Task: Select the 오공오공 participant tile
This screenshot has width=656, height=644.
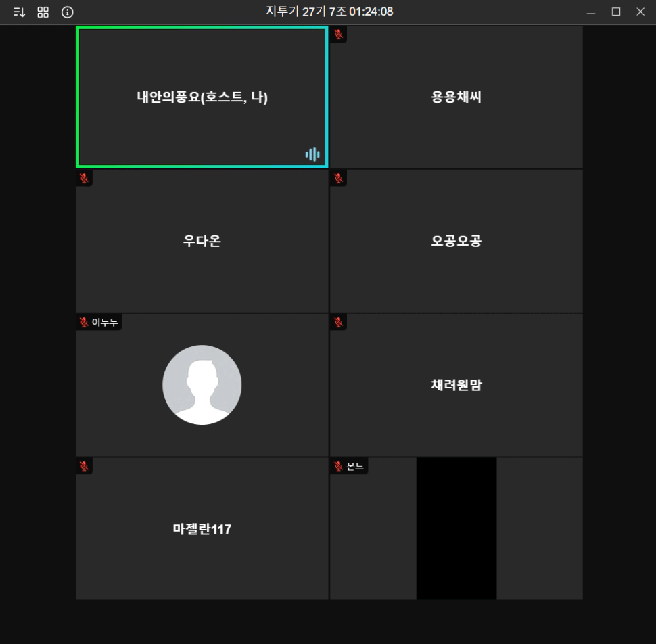Action: click(x=456, y=241)
